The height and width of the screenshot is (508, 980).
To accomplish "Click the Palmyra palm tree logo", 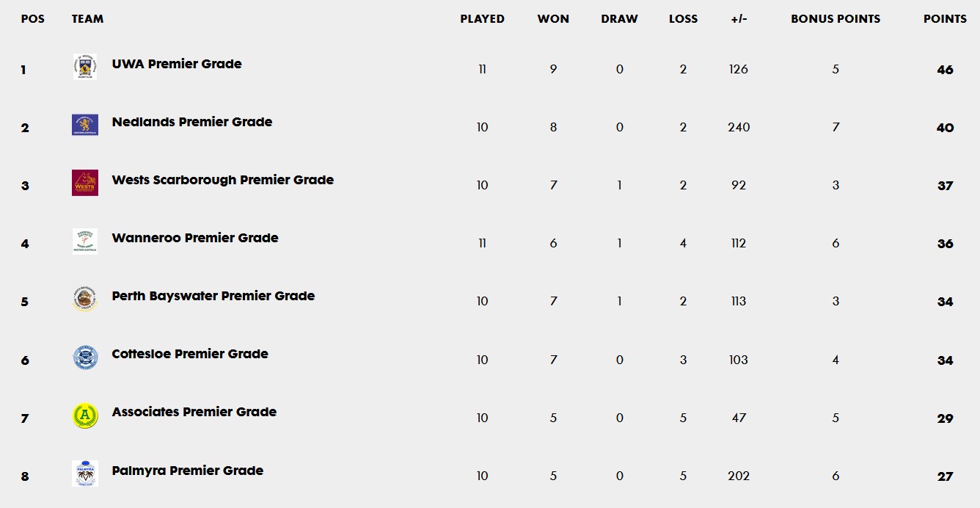I will [x=85, y=473].
